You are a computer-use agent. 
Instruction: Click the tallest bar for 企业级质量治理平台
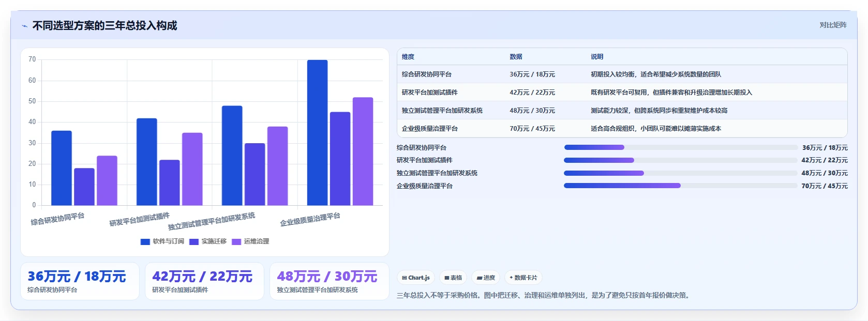coord(317,133)
